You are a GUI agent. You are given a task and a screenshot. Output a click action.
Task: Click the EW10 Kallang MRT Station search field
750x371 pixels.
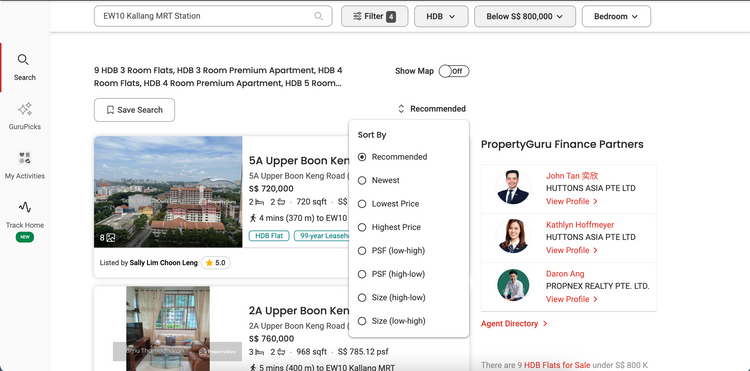tap(213, 16)
